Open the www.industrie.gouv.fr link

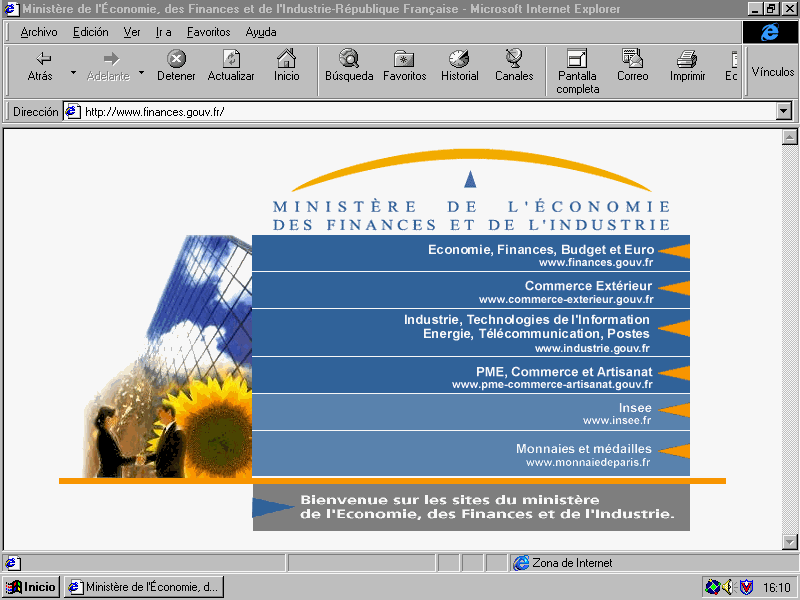click(x=592, y=348)
